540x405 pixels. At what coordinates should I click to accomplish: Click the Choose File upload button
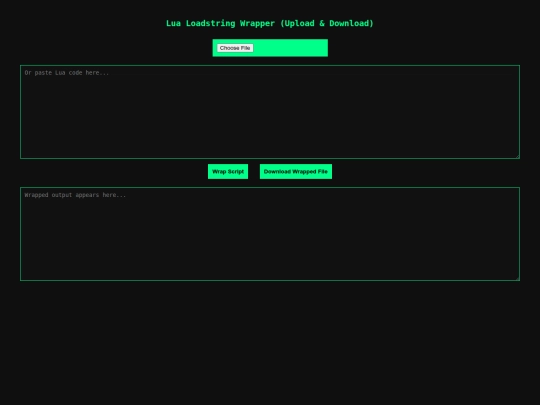[235, 48]
